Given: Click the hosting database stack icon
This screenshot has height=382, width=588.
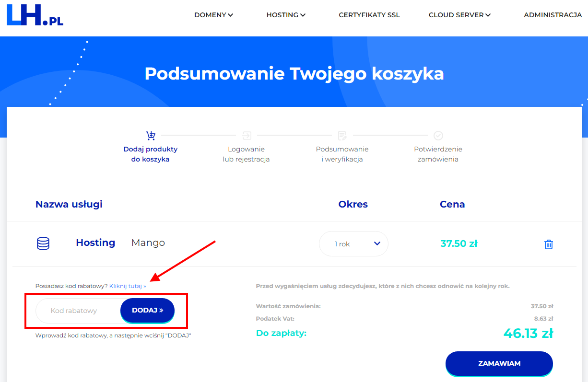Looking at the screenshot, I should [x=43, y=243].
